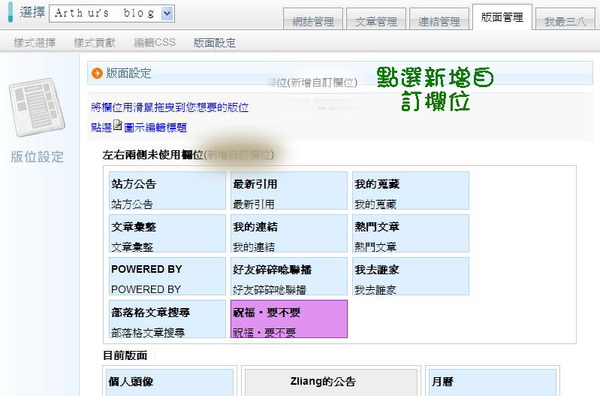The width and height of the screenshot is (600, 396).
Task: Click the newspaper layout icon in sidebar
Action: pyautogui.click(x=37, y=107)
